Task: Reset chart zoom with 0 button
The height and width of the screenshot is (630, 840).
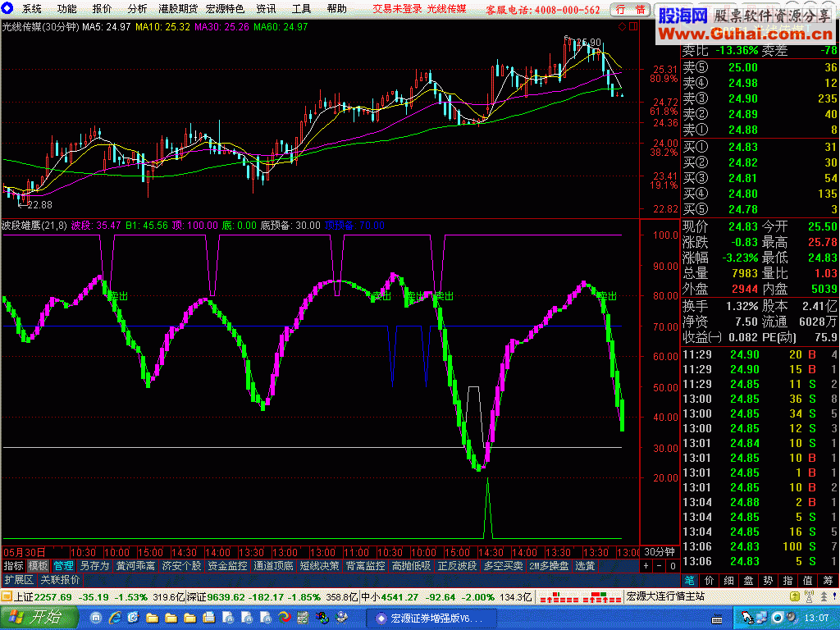Action: (673, 566)
